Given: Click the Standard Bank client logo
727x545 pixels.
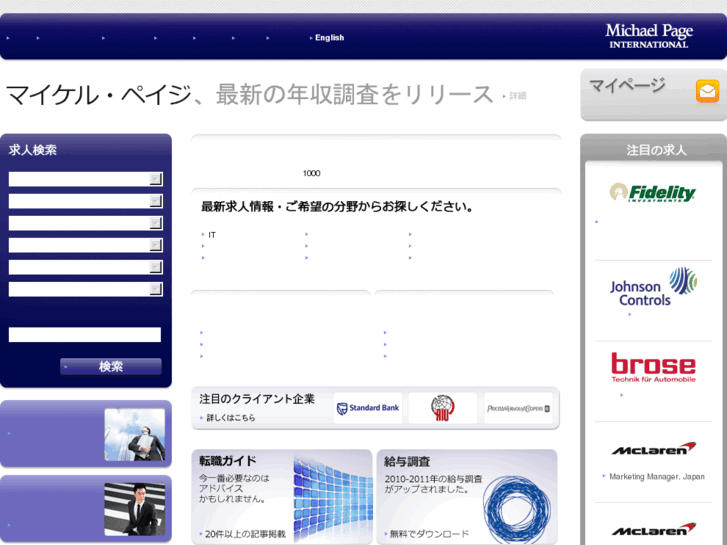Looking at the screenshot, I should pos(368,408).
